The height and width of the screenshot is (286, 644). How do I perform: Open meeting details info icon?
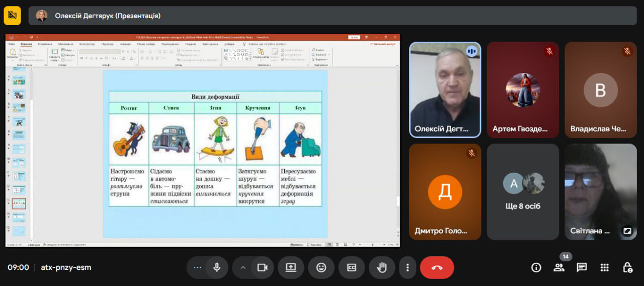coord(536,267)
